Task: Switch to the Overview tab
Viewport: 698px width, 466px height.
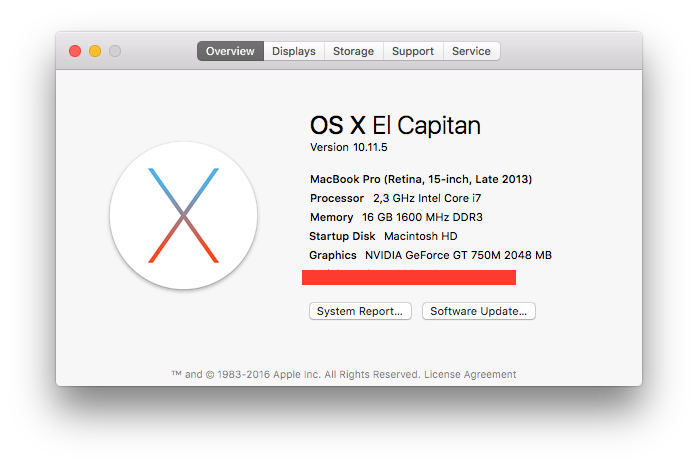Action: [230, 51]
